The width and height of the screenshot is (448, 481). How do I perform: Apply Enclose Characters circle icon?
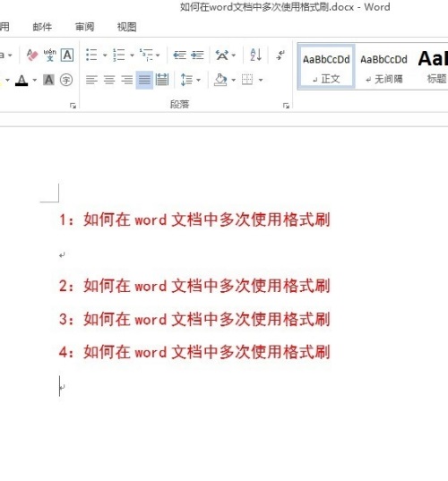click(x=66, y=80)
